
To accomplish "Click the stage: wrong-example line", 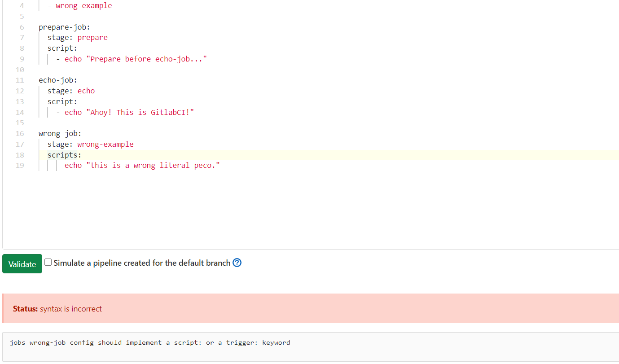I will pos(91,144).
